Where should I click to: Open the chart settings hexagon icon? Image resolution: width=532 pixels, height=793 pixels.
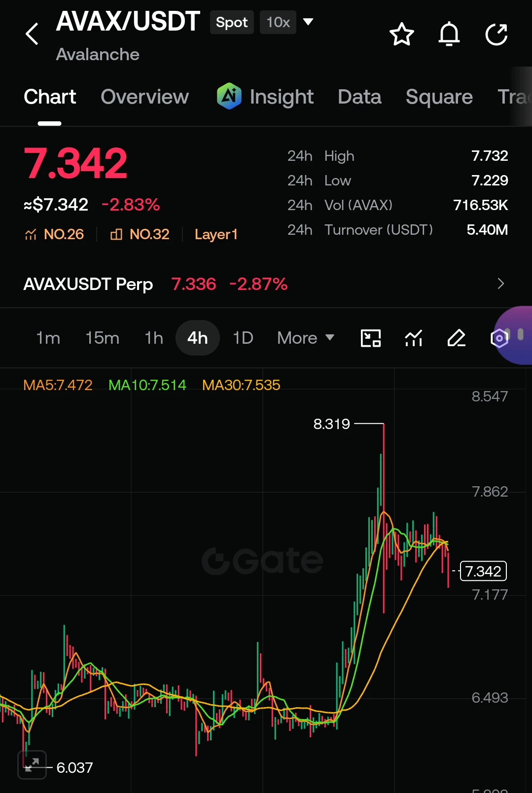[499, 338]
